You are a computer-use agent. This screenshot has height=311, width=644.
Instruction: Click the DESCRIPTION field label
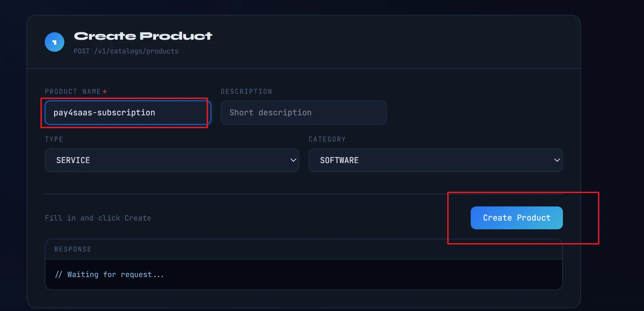[246, 91]
